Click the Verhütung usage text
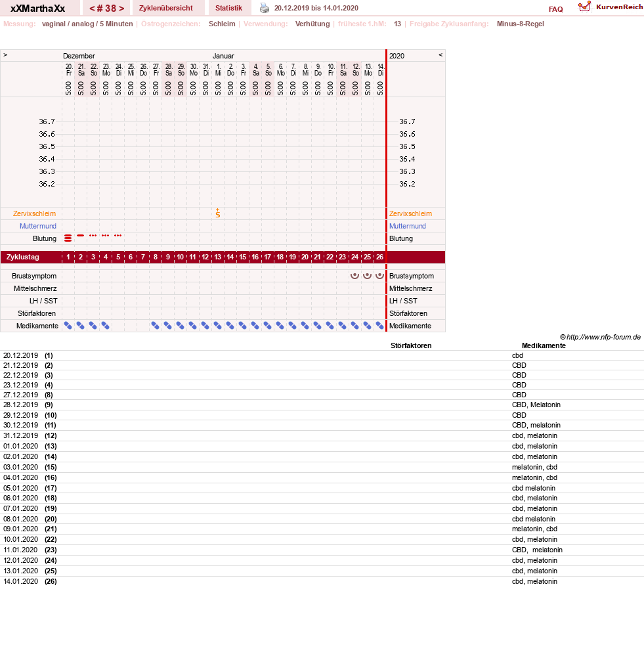 312,24
